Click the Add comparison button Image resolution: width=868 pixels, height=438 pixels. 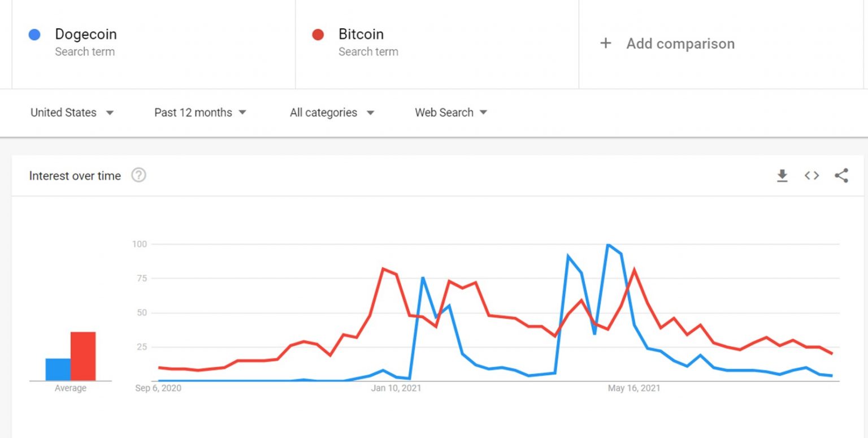[721, 44]
